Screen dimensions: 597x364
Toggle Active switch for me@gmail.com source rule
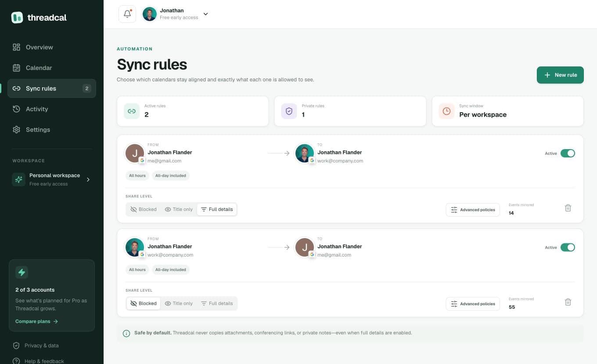(x=568, y=153)
